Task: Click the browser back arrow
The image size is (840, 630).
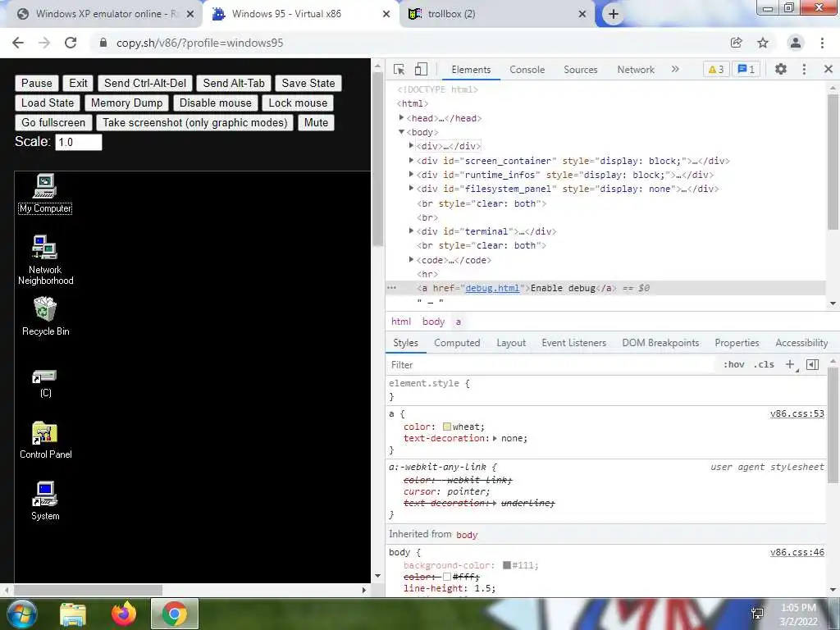Action: tap(18, 43)
